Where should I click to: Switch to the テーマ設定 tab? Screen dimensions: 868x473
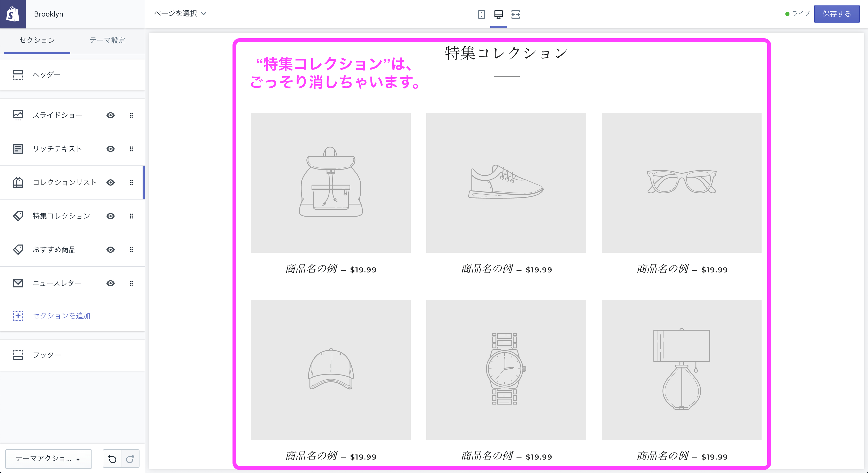point(107,41)
